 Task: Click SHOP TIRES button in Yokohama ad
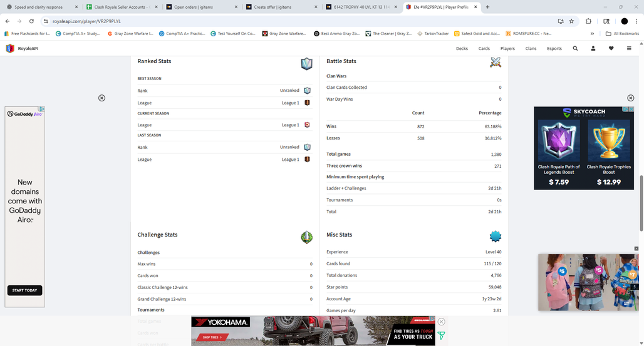point(212,337)
